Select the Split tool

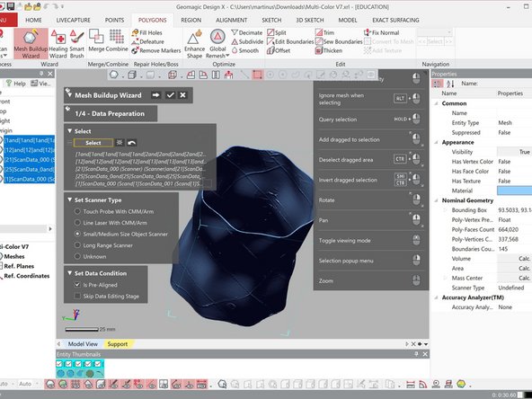277,32
